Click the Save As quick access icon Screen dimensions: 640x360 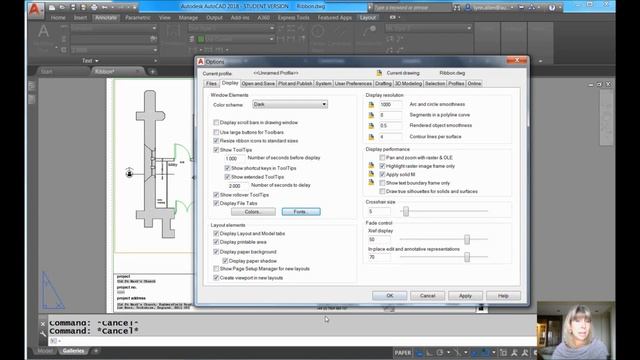click(x=83, y=7)
